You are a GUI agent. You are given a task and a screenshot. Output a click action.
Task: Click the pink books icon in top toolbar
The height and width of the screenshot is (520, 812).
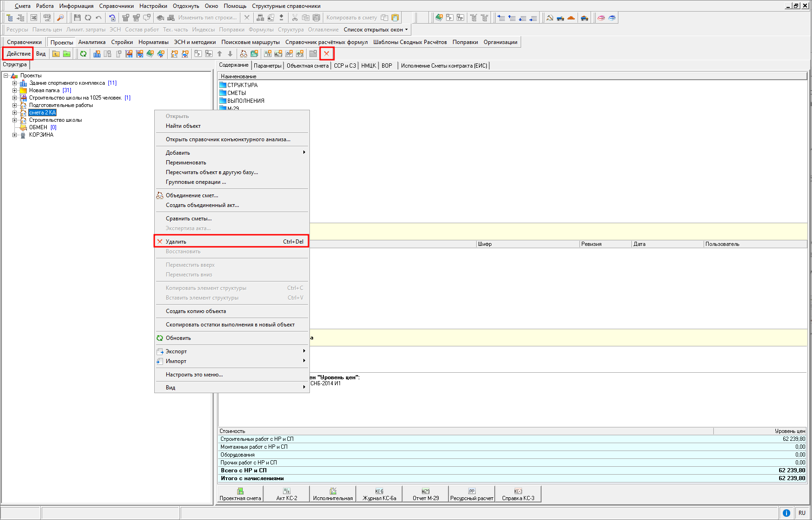click(601, 18)
